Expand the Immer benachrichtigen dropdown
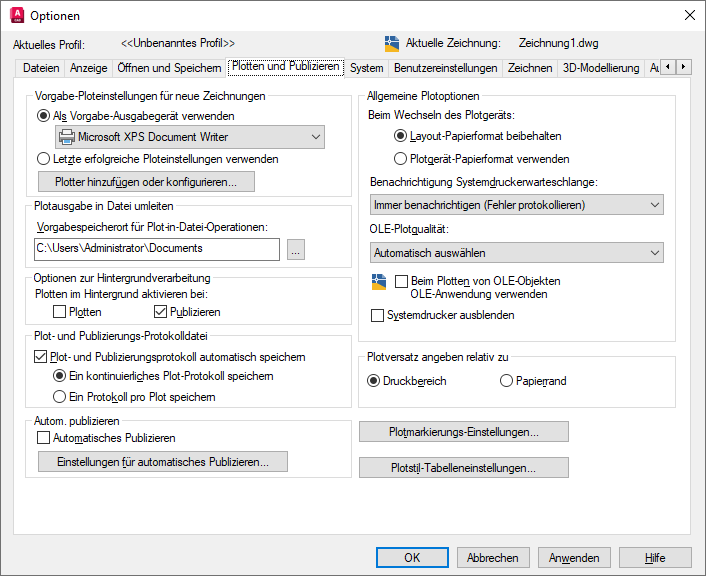Viewport: 706px width, 576px height. pyautogui.click(x=515, y=205)
